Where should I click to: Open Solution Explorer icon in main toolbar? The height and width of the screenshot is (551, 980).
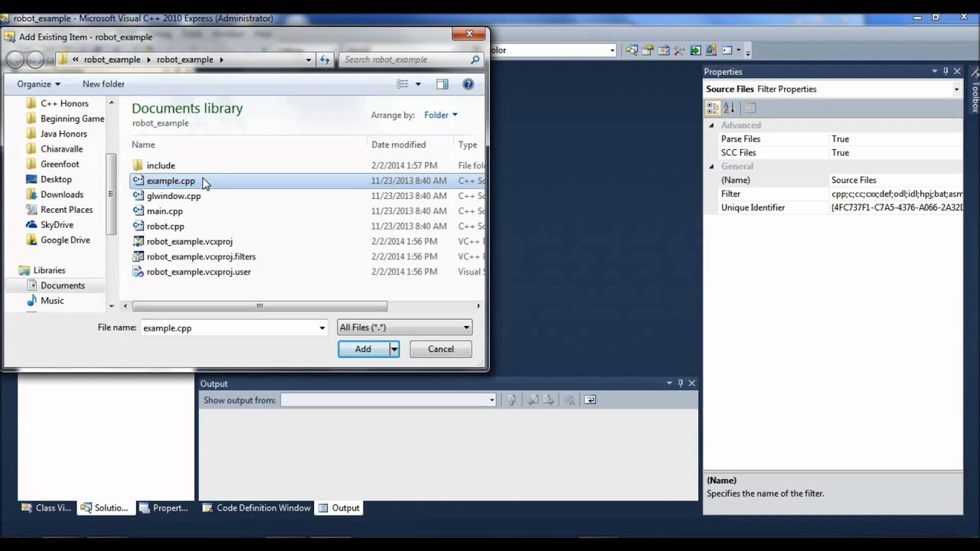[631, 51]
